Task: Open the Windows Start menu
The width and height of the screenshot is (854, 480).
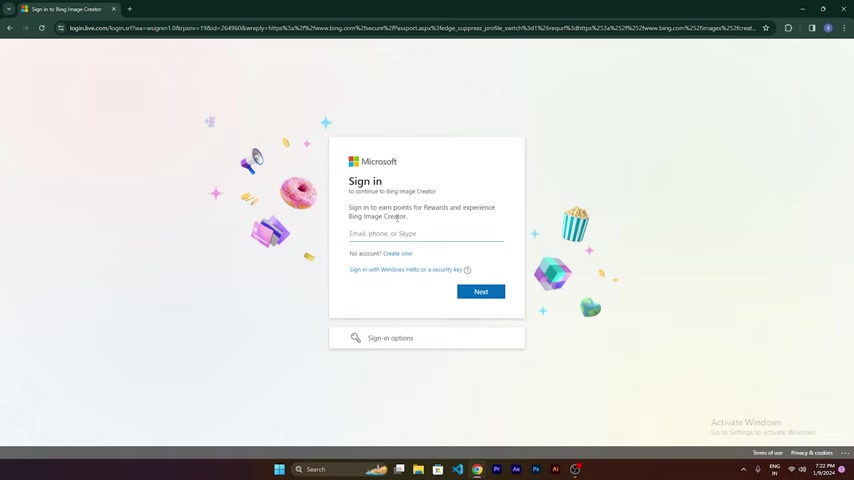Action: pos(279,469)
